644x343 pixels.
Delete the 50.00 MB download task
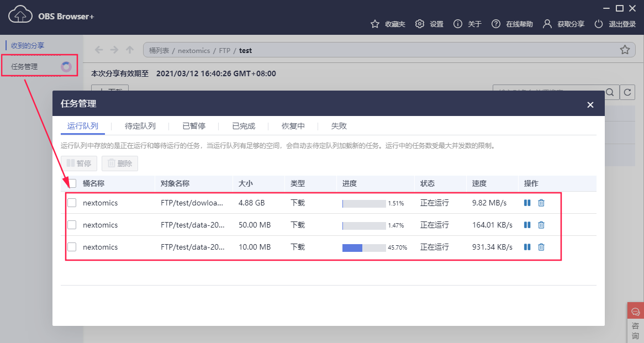coord(541,225)
